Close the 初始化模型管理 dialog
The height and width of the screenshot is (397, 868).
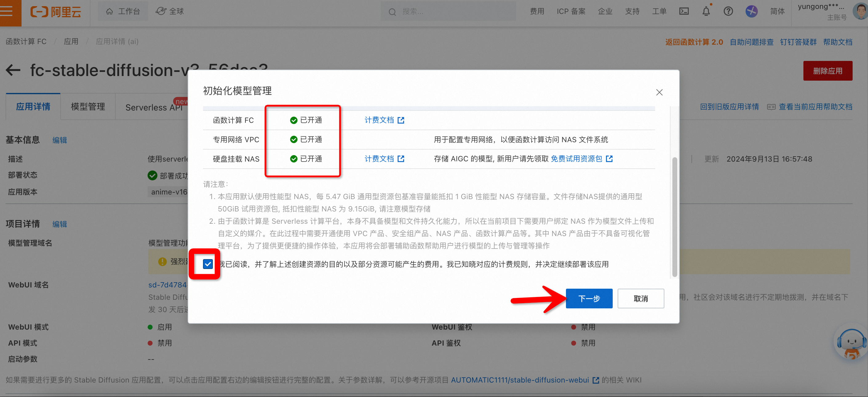659,92
